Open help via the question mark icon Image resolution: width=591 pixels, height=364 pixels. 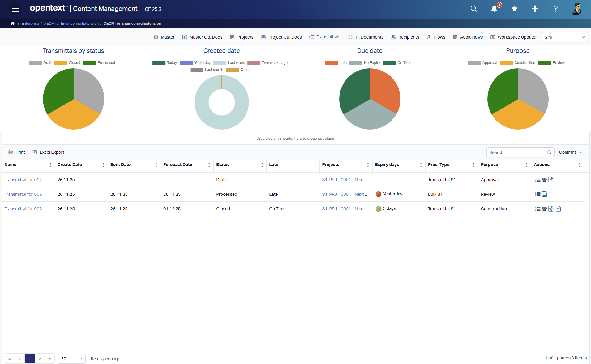(555, 9)
